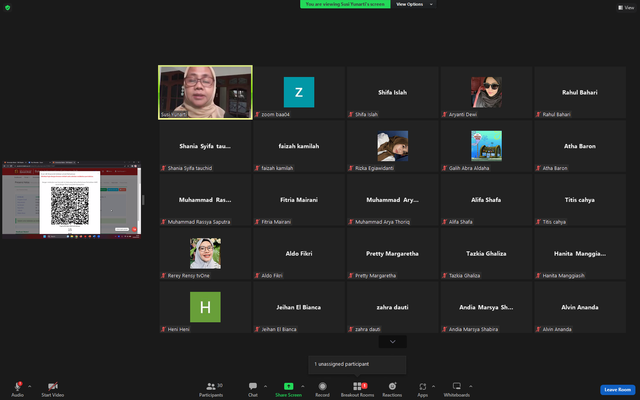The width and height of the screenshot is (640, 400).
Task: Click the Leave Room button
Action: (x=617, y=390)
